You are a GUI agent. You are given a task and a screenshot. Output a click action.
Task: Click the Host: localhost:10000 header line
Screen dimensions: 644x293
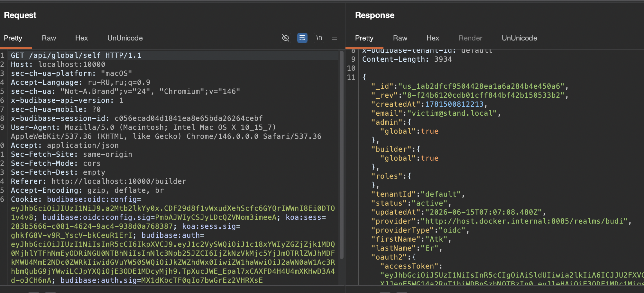pos(58,64)
